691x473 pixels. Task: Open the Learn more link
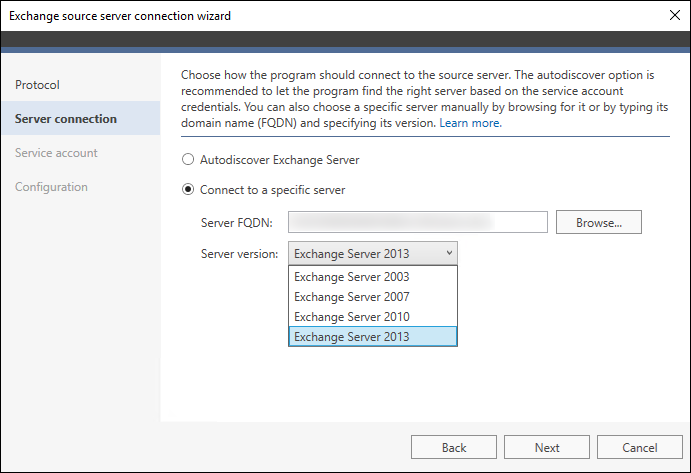[470, 123]
